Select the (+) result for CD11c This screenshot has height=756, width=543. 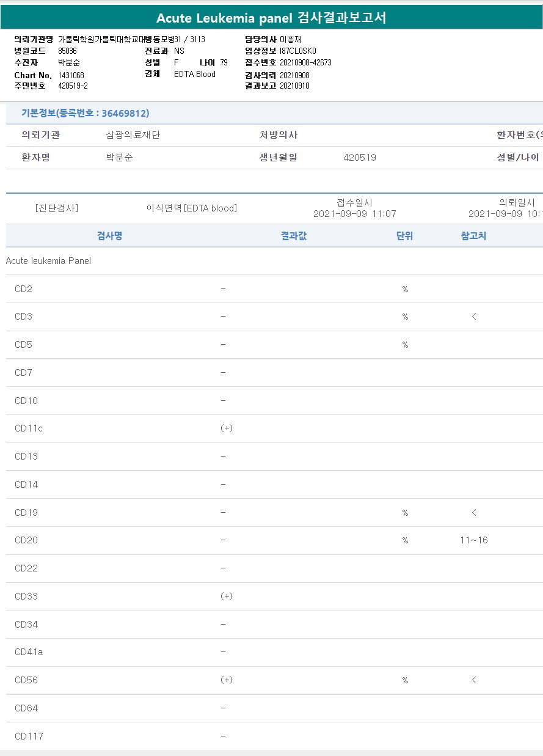coord(226,428)
